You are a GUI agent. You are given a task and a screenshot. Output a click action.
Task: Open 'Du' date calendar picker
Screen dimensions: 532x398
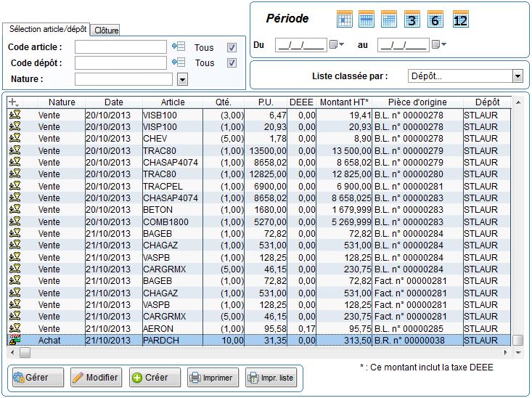point(337,44)
